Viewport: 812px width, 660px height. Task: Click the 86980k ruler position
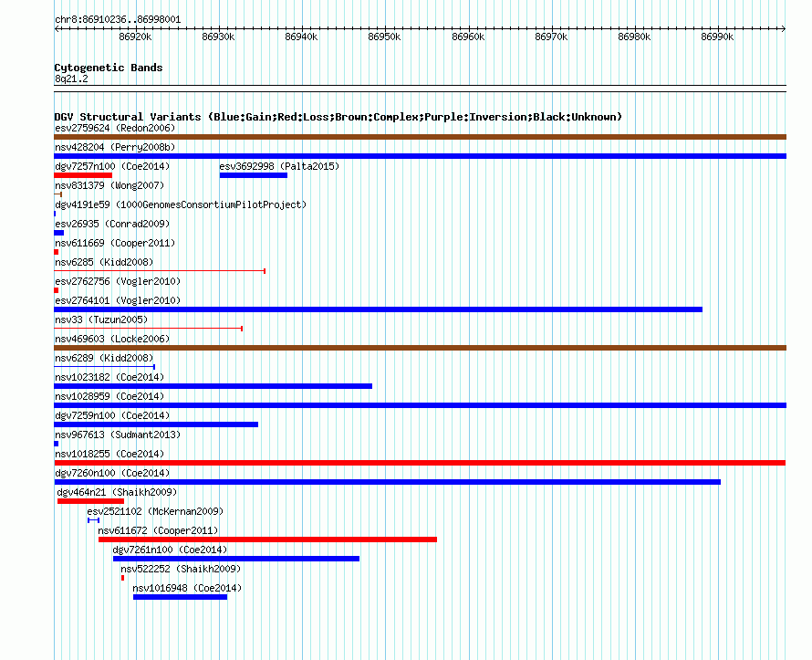[x=634, y=37]
